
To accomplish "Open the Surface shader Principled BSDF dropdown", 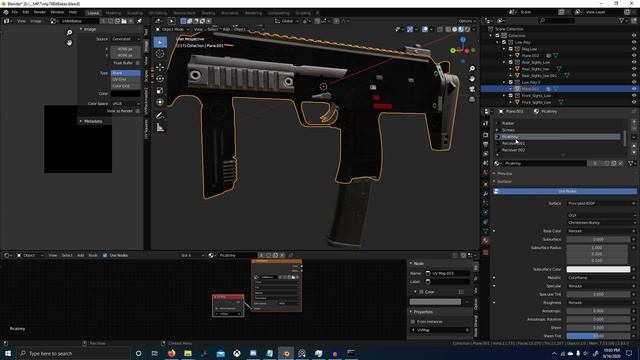I will (602, 203).
